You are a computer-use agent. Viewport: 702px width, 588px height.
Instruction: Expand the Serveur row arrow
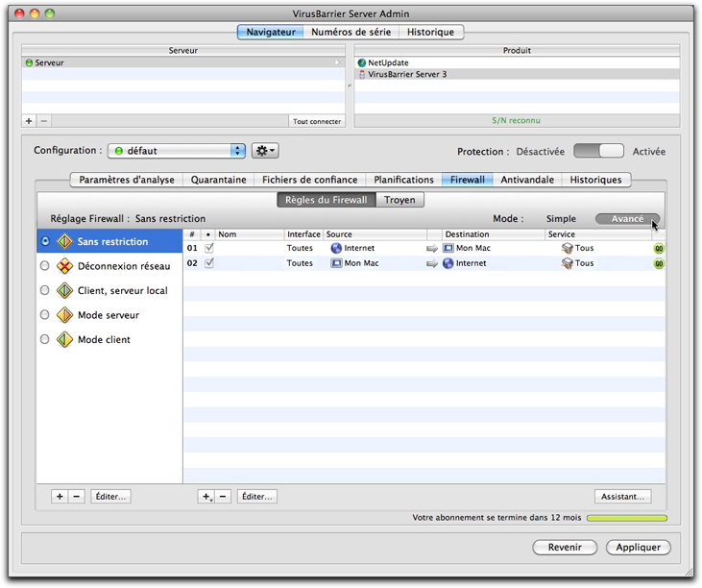click(338, 62)
